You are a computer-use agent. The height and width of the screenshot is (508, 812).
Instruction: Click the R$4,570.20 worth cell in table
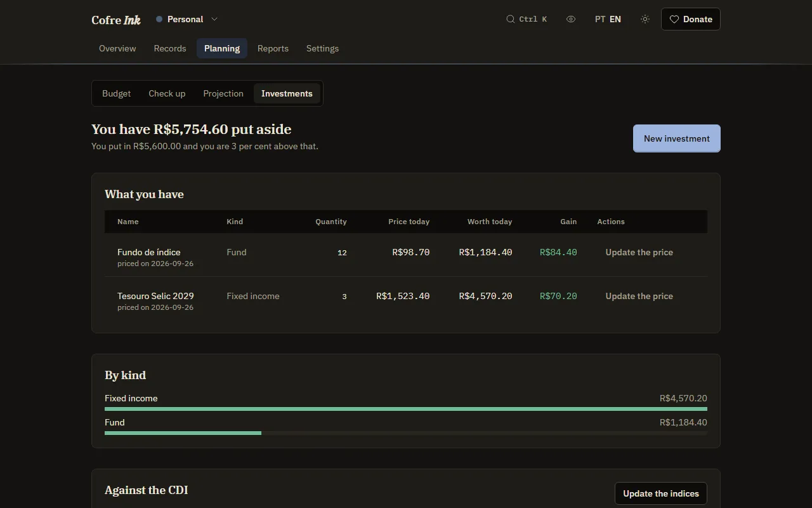click(485, 296)
